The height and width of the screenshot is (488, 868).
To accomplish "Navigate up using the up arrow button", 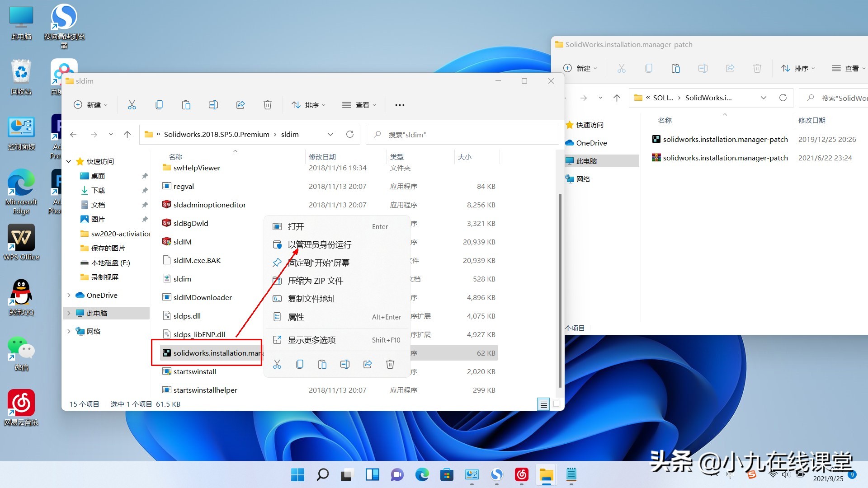I will pos(127,134).
